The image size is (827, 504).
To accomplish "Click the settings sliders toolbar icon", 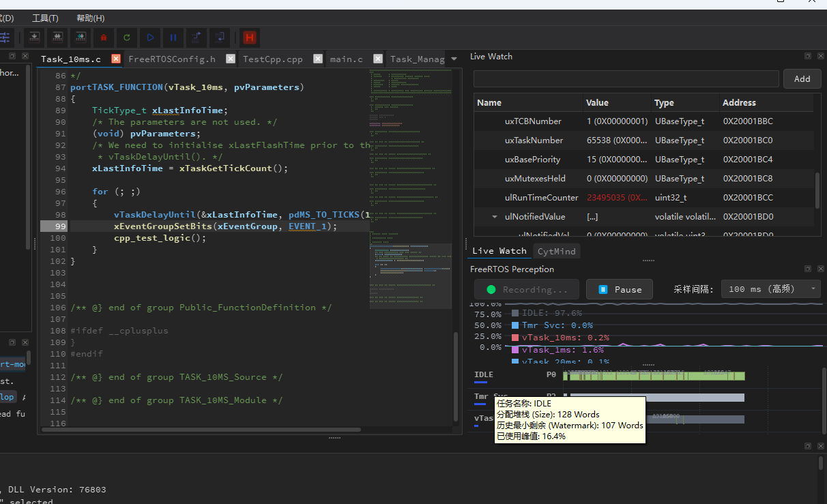I will coord(5,38).
